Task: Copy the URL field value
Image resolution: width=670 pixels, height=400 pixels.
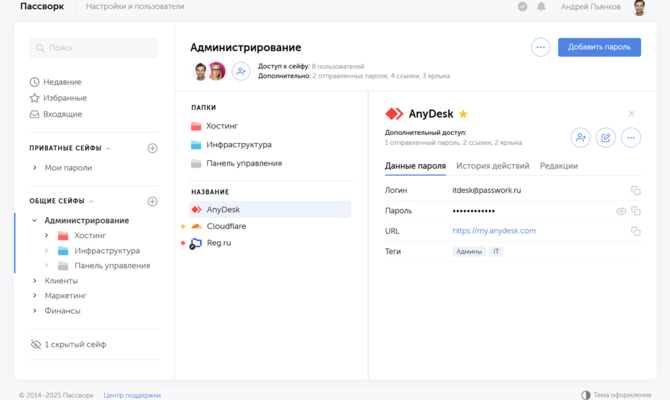Action: pos(636,231)
